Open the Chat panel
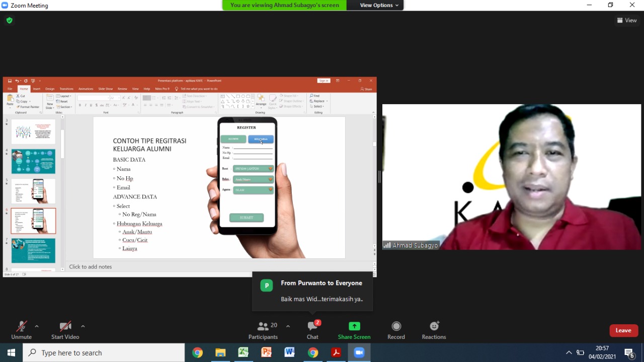The height and width of the screenshot is (362, 644). pyautogui.click(x=312, y=330)
